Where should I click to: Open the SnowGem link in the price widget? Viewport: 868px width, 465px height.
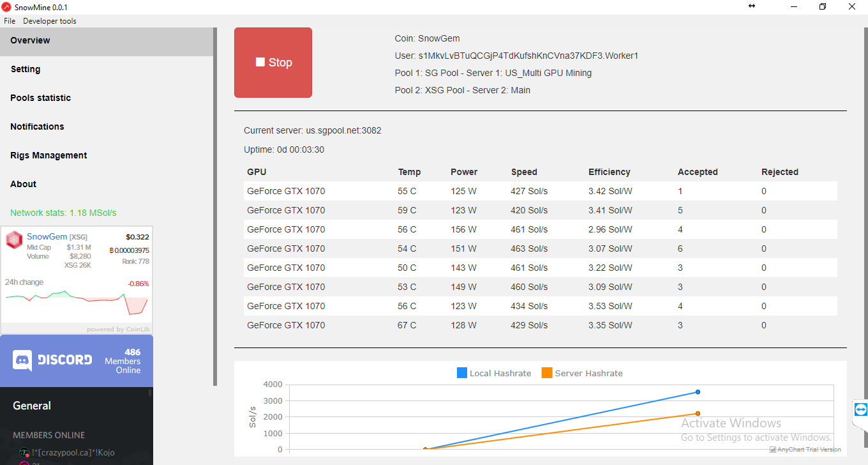coord(47,237)
